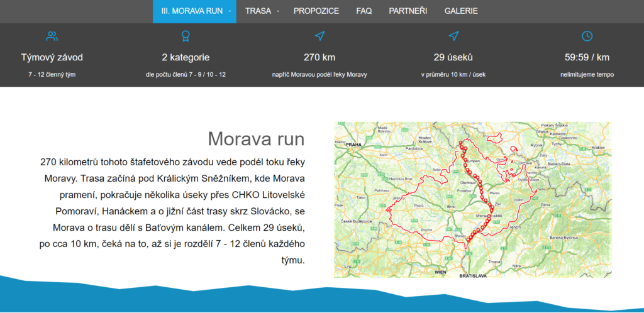Click the text '7 - 12 členný tým'
The width and height of the screenshot is (644, 313).
point(52,75)
